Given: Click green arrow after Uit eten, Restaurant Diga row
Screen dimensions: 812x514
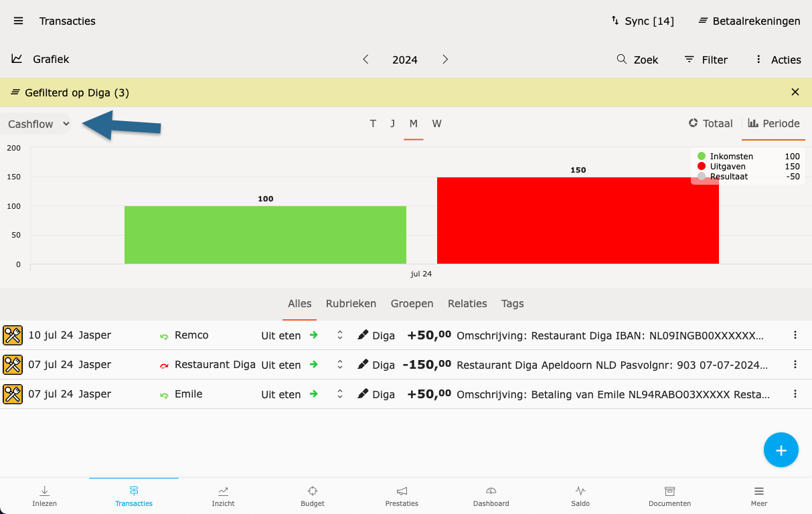Looking at the screenshot, I should coord(313,365).
